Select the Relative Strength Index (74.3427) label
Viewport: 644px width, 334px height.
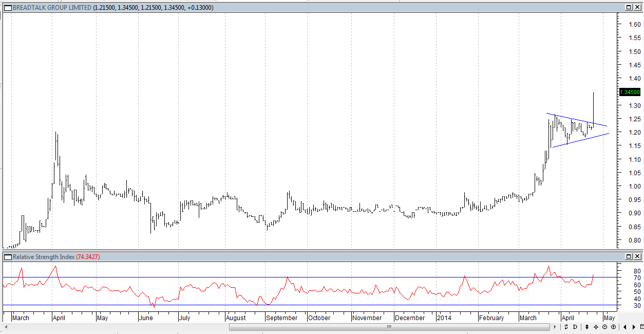56,256
